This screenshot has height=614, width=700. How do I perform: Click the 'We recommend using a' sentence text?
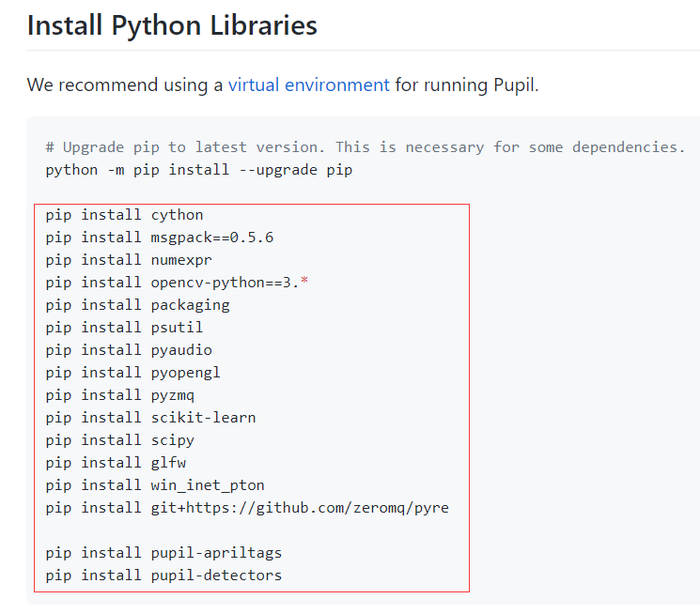(x=125, y=84)
